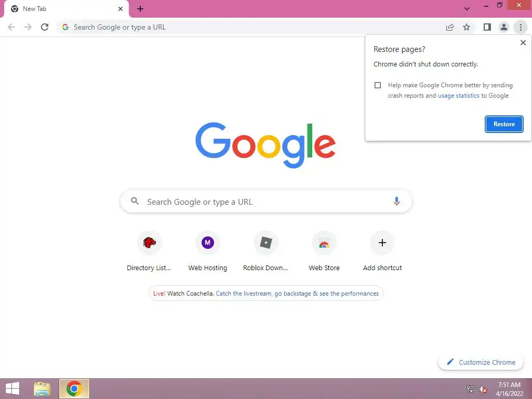Reload the current page
Viewport: 532px width, 399px height.
45,27
